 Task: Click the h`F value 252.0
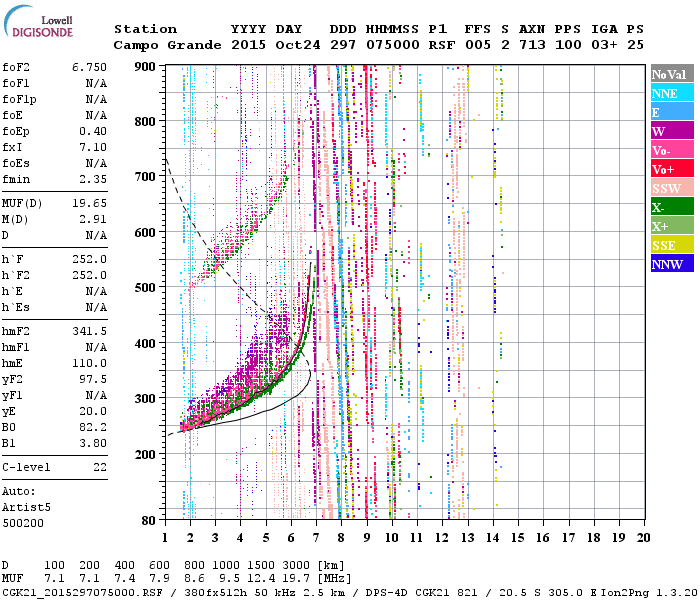[89, 259]
